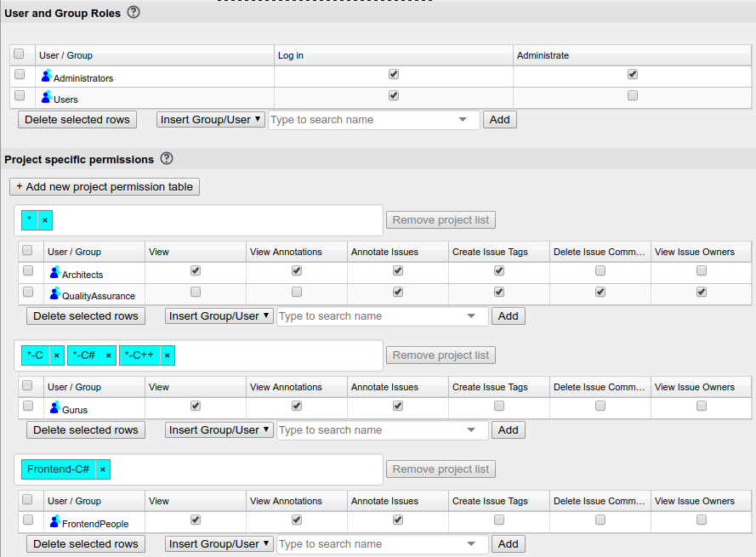Click the Administrators group icon

(46, 76)
